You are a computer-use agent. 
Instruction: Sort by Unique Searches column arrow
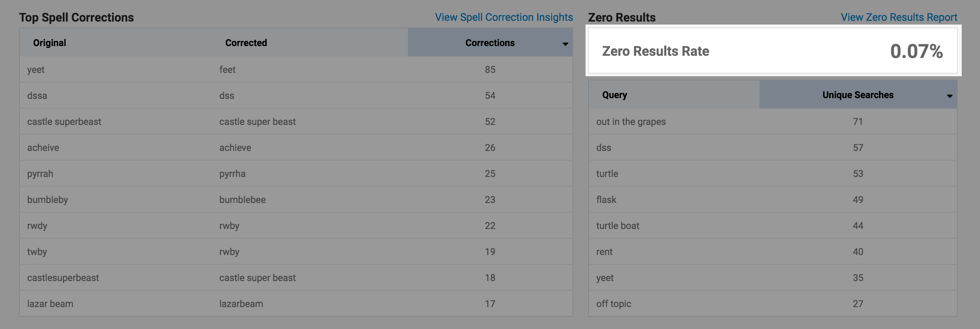[x=949, y=96]
